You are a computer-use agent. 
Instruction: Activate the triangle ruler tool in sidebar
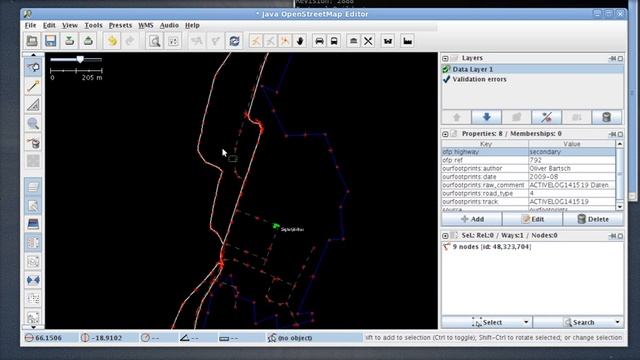[33, 104]
